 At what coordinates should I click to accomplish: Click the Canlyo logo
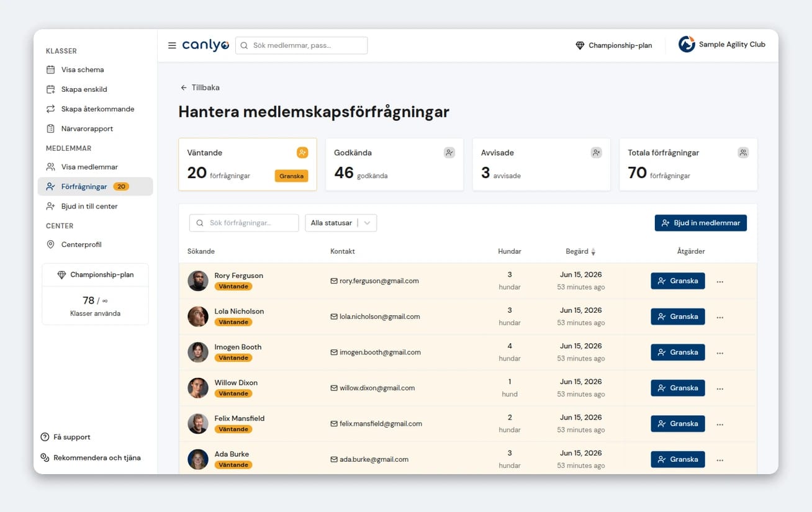[205, 45]
